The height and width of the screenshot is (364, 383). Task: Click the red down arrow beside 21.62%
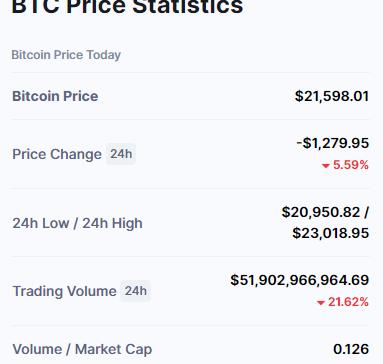coord(321,303)
